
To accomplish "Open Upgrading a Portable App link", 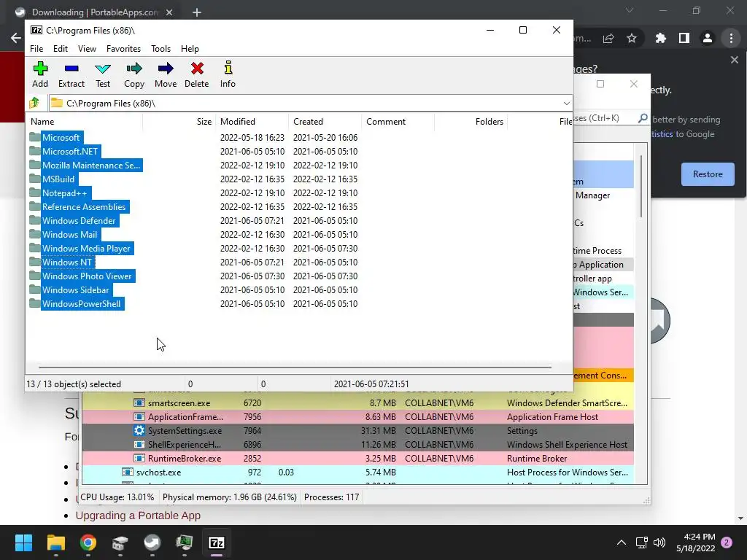I will (138, 516).
